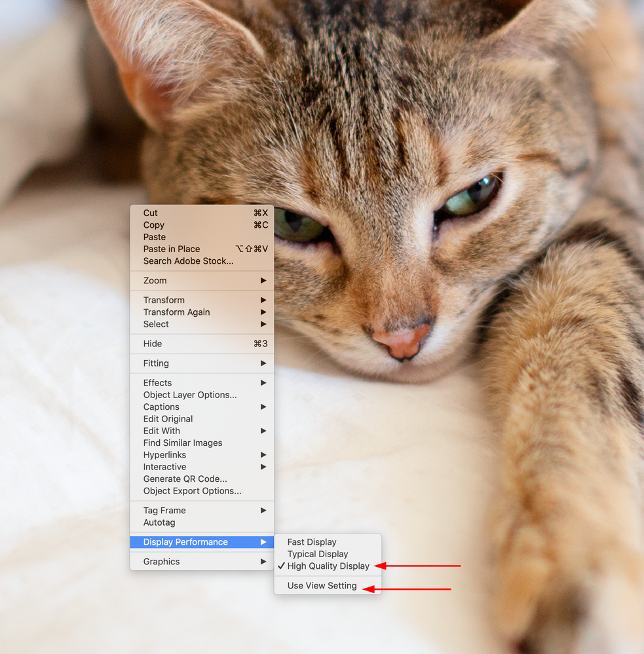Expand the Transform Again submenu
The image size is (644, 654).
click(202, 312)
